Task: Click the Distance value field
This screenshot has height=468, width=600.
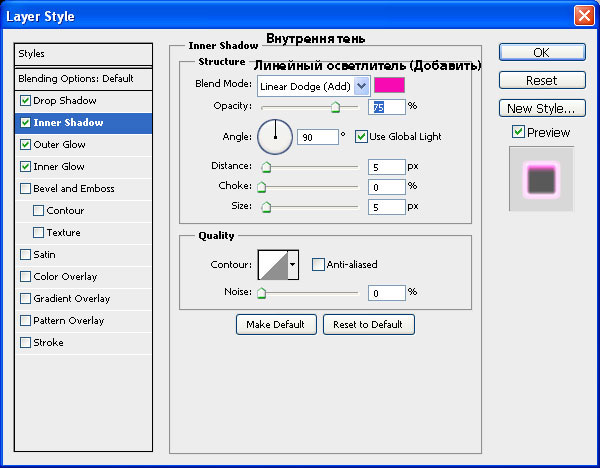Action: [386, 167]
